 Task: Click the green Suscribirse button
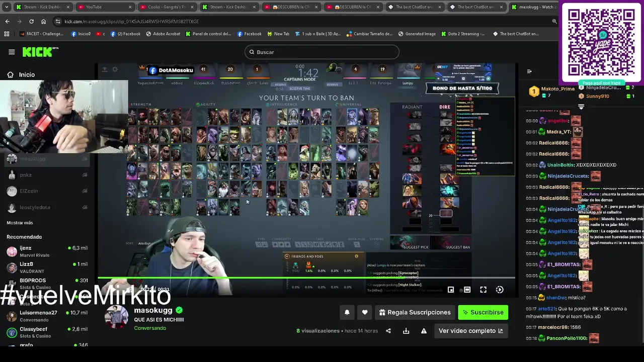pyautogui.click(x=483, y=312)
